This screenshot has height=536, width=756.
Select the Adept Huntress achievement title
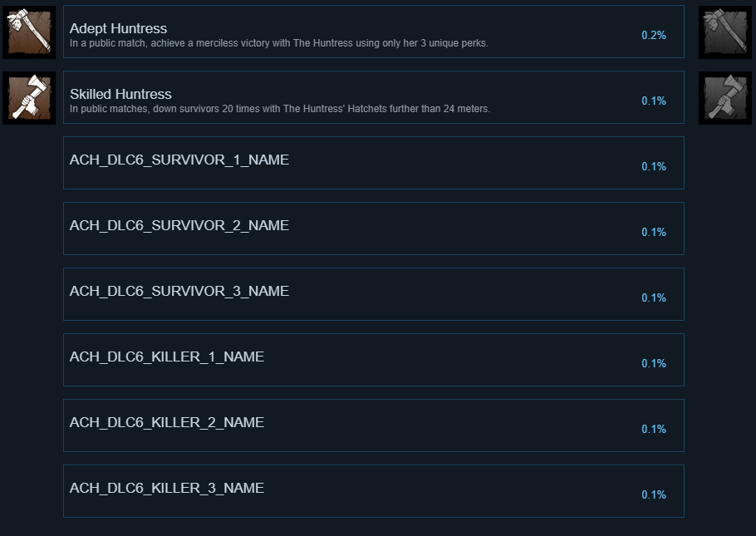[x=118, y=28]
